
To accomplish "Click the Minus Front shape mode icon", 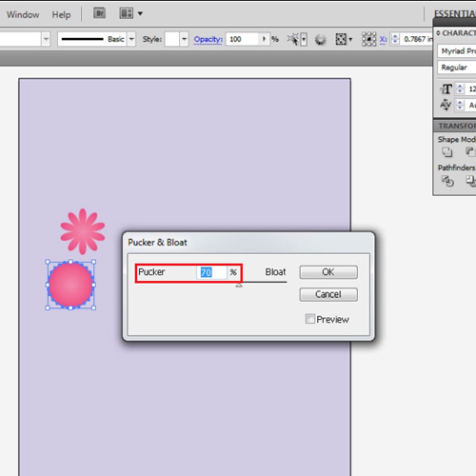I will click(470, 152).
